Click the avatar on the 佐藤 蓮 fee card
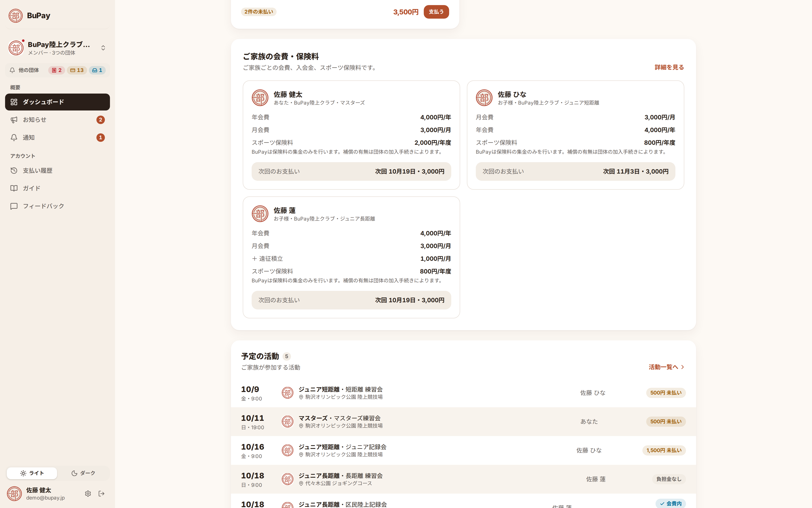 tap(260, 214)
